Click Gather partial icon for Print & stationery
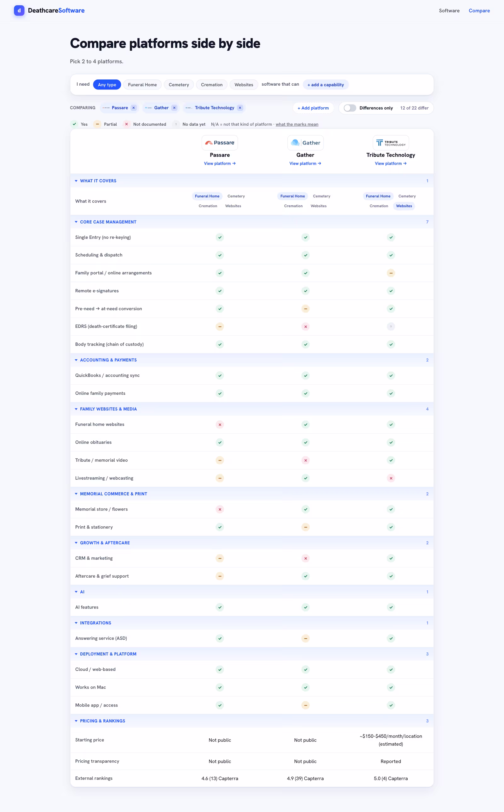 305,527
